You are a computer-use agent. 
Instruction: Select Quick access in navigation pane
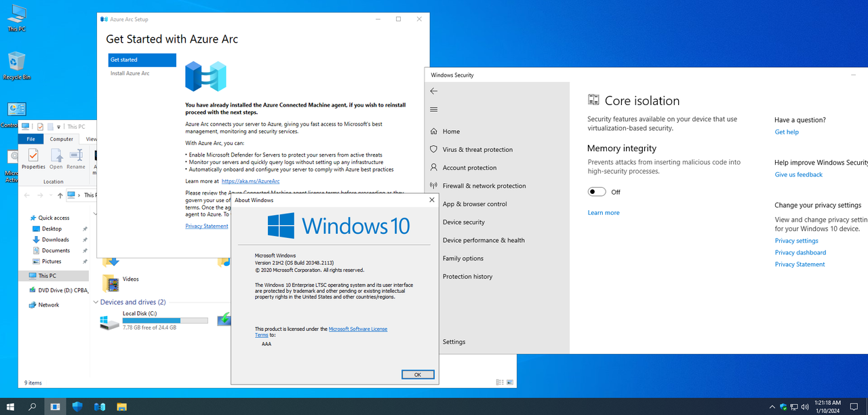[x=54, y=218]
